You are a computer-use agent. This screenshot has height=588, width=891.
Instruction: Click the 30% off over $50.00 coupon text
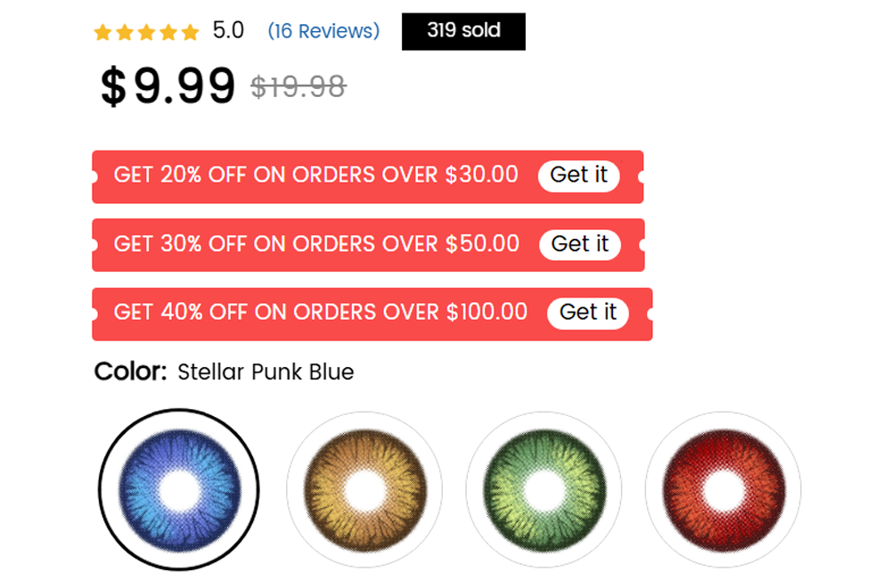(x=316, y=244)
